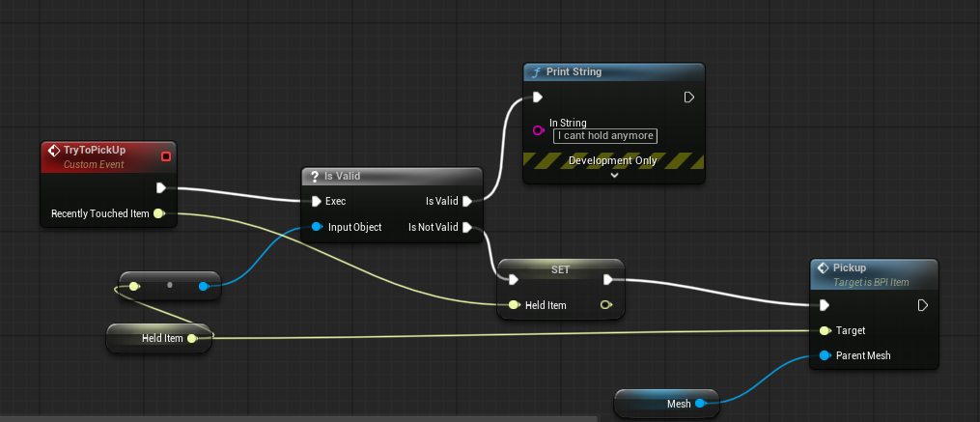Click the 'Target is BPI Item' subtitle

coord(871,282)
